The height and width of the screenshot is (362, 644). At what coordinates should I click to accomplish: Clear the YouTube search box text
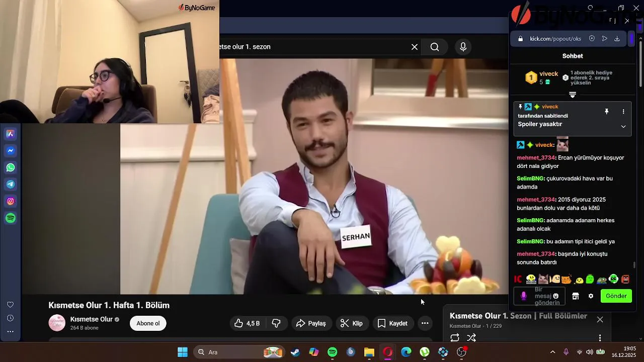click(x=415, y=47)
